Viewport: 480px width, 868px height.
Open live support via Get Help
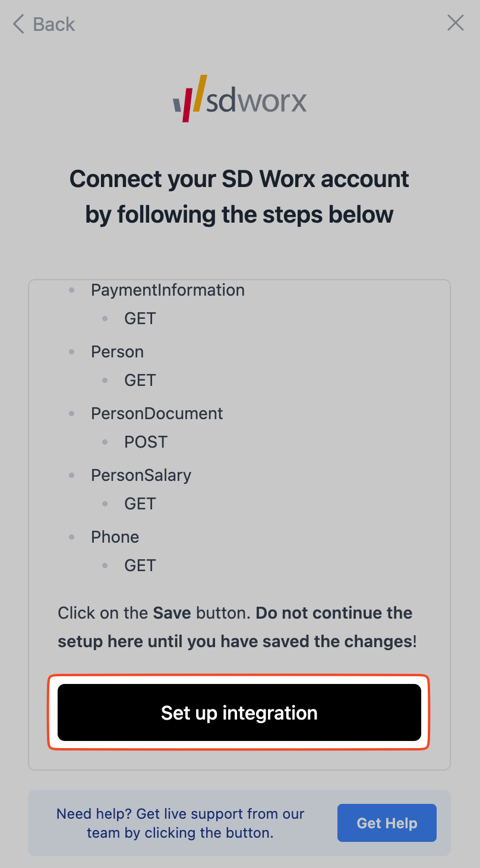tap(387, 823)
